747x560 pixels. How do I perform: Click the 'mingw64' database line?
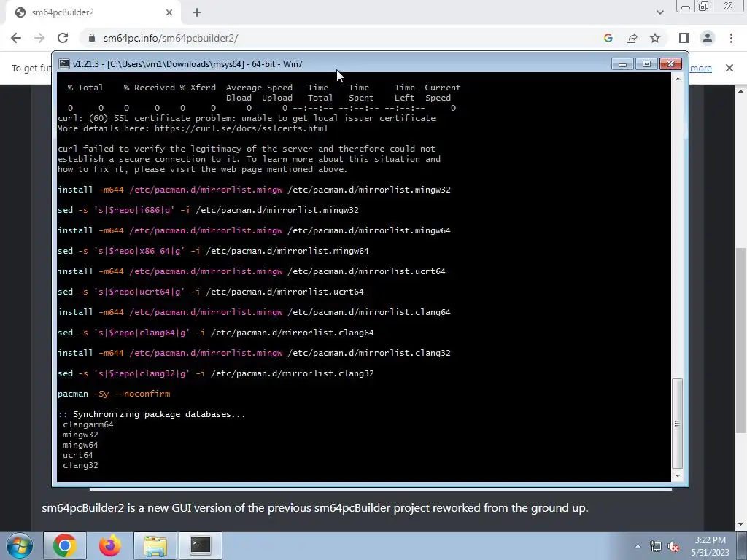click(80, 445)
